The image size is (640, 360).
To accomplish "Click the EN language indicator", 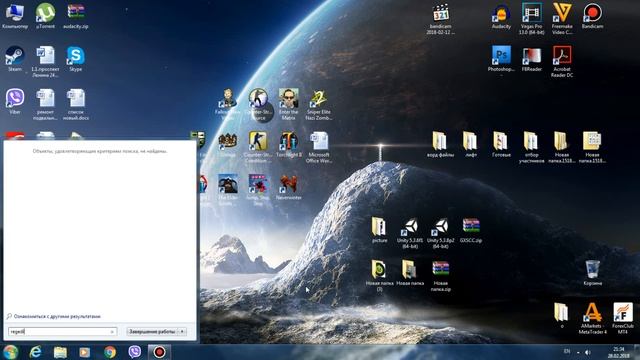I will pos(567,351).
